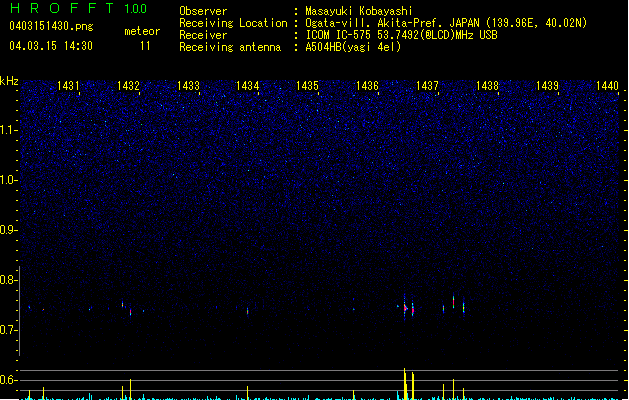629x400 pixels.
Task: Click the 0.7 kHz frequency axis label
Action: pyautogui.click(x=8, y=330)
